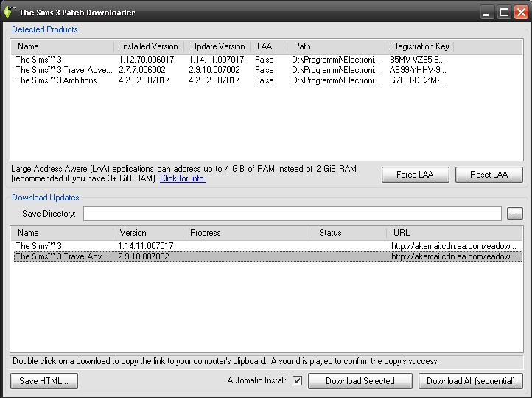Click Download Selected button
This screenshot has height=398, width=532.
tap(360, 381)
